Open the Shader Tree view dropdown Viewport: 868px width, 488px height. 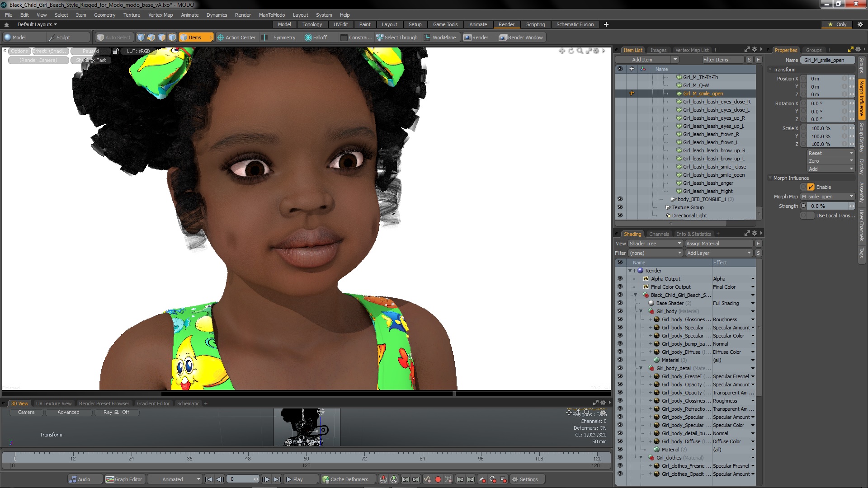(x=655, y=244)
